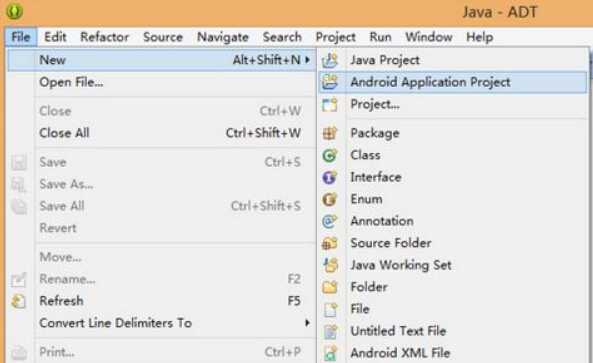The height and width of the screenshot is (363, 593).
Task: Click the green Class icon
Action: click(330, 155)
